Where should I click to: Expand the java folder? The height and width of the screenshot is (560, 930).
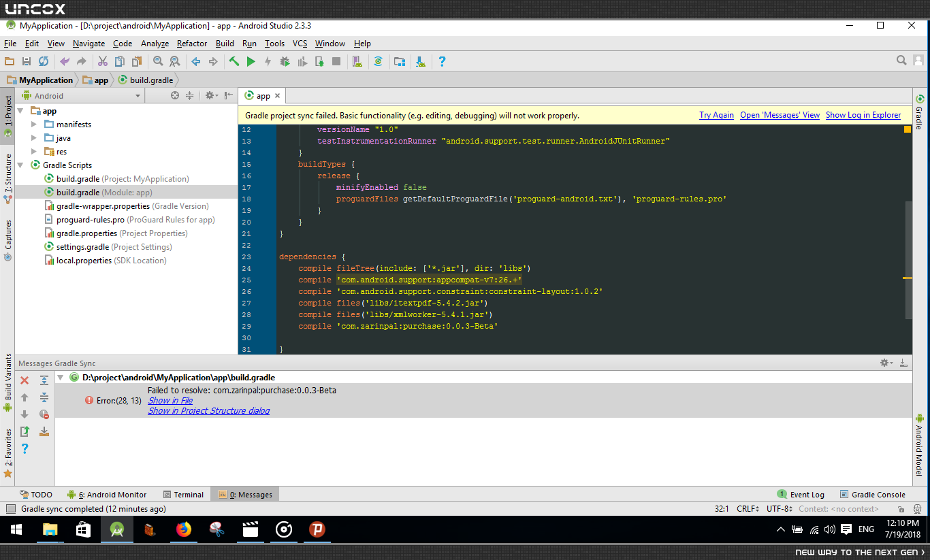tap(34, 138)
